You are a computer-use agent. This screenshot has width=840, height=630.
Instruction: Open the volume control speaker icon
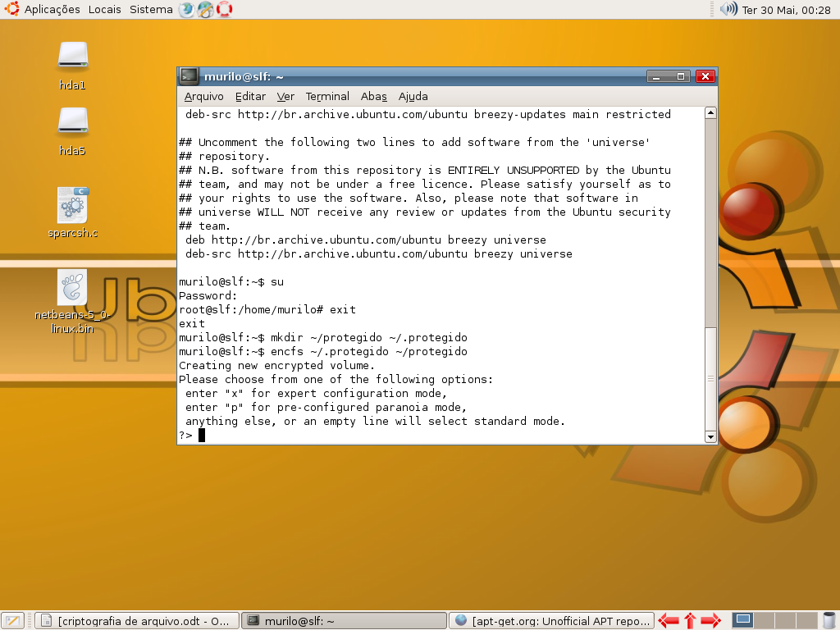point(728,9)
